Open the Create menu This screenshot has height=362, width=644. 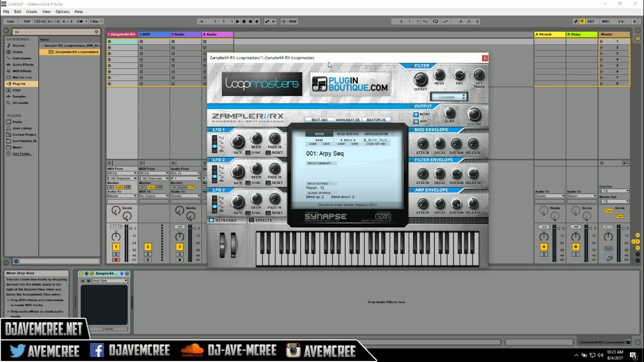32,12
